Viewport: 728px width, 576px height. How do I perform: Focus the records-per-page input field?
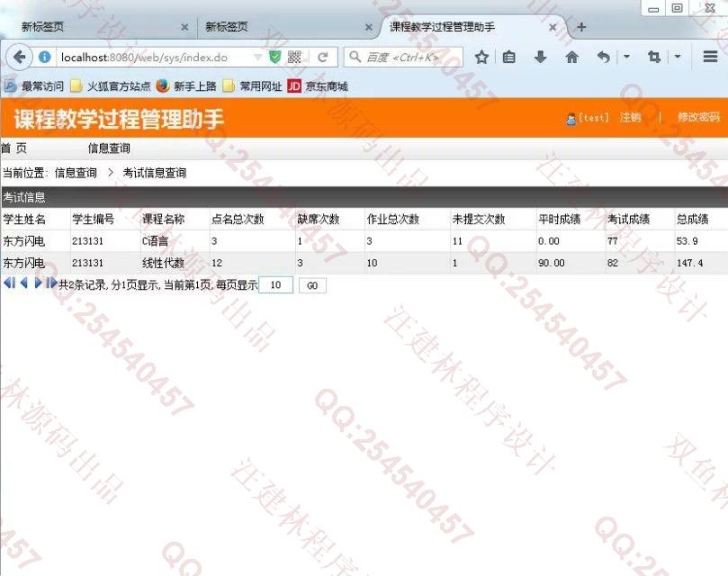coord(275,284)
